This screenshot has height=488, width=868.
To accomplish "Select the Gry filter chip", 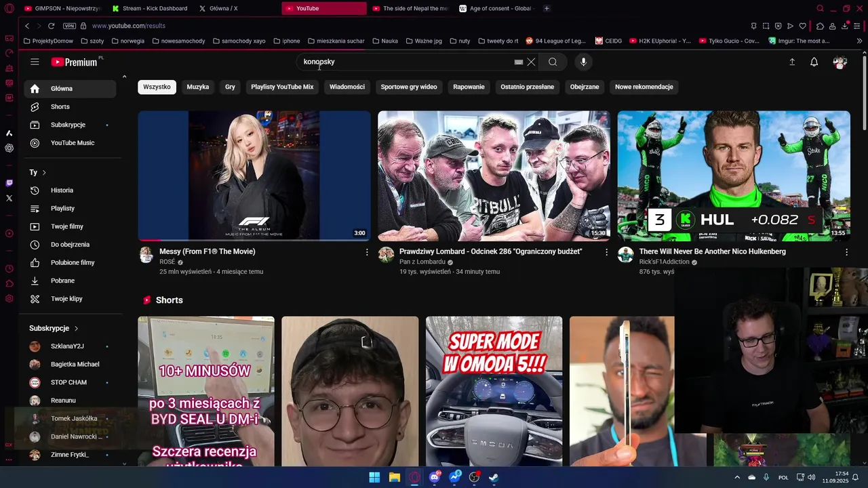I will (230, 87).
